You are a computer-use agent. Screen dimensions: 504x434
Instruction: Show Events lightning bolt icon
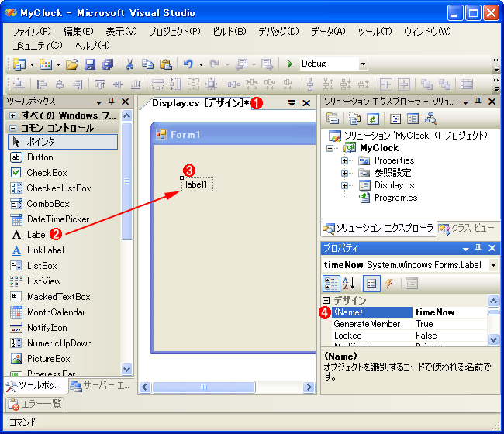coord(389,284)
